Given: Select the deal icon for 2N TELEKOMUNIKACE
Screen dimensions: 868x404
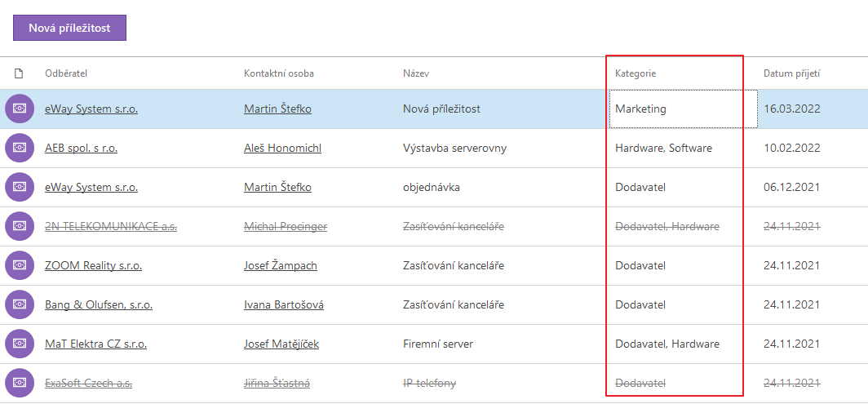Looking at the screenshot, I should click(x=20, y=226).
